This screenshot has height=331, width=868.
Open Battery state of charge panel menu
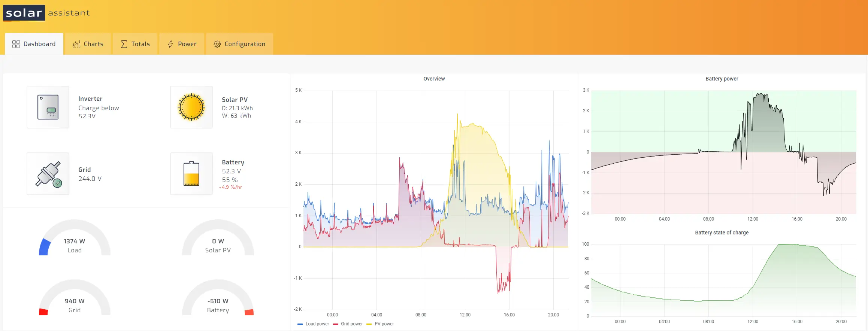pos(722,233)
